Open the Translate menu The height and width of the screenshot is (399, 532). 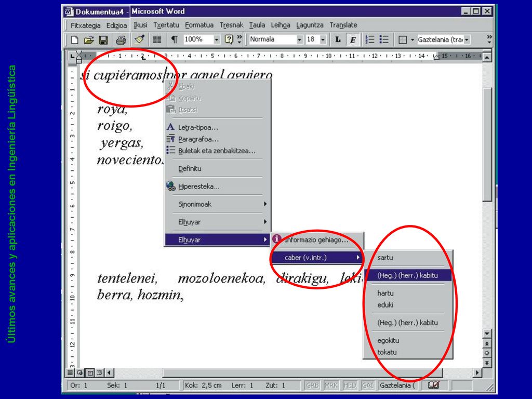tap(343, 25)
